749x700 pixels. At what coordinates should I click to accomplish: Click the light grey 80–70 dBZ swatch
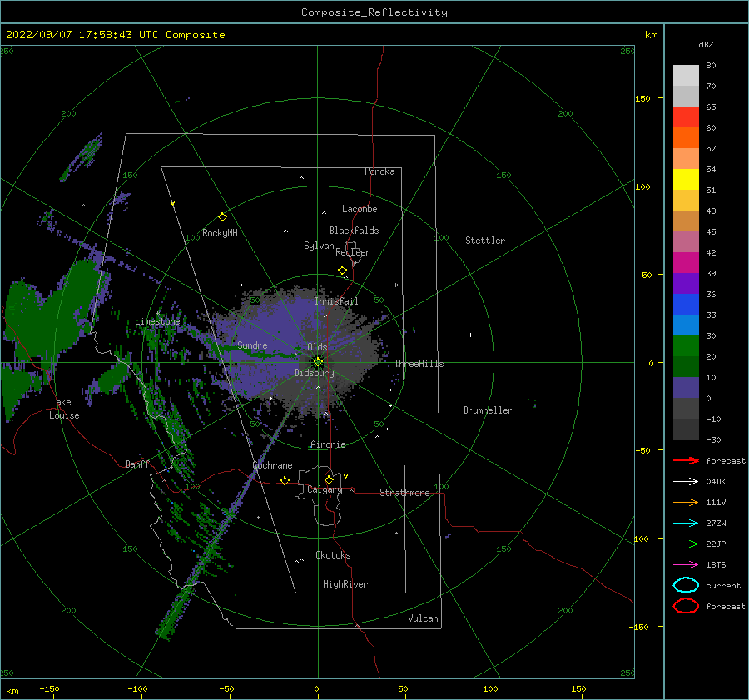point(686,76)
